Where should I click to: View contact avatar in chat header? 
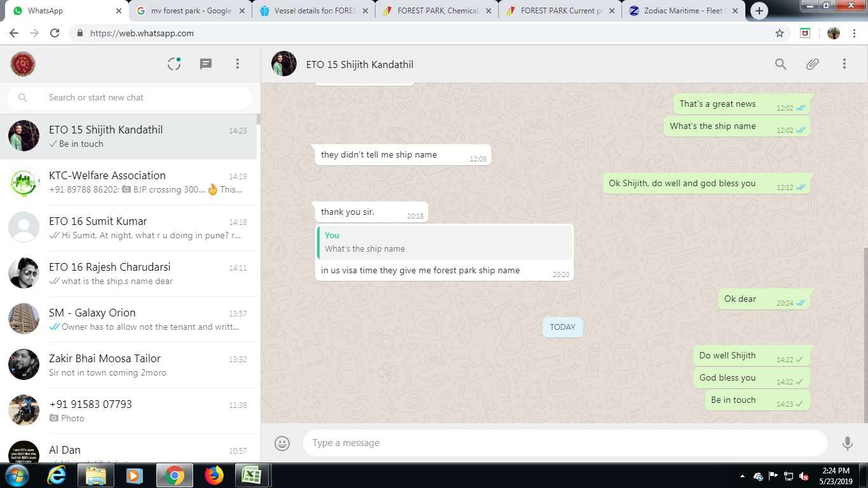coord(284,64)
